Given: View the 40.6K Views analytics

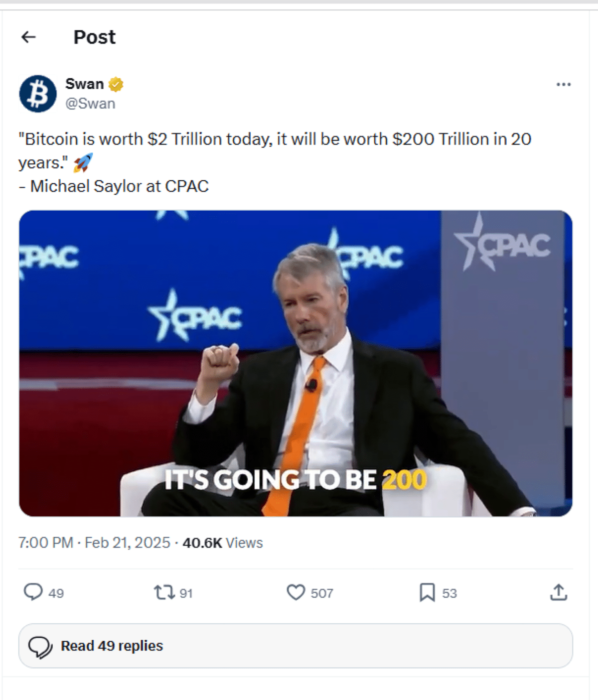Looking at the screenshot, I should click(x=222, y=543).
